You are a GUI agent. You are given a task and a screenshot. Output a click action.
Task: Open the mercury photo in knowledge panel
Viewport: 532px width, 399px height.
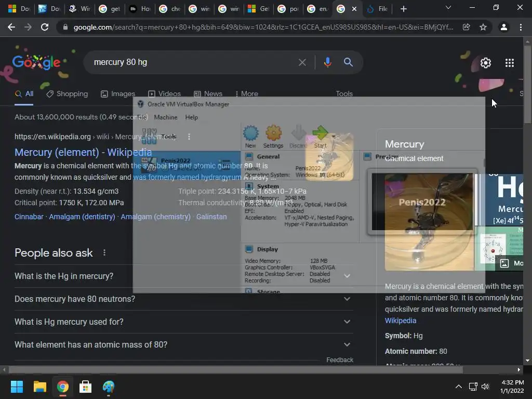429,222
